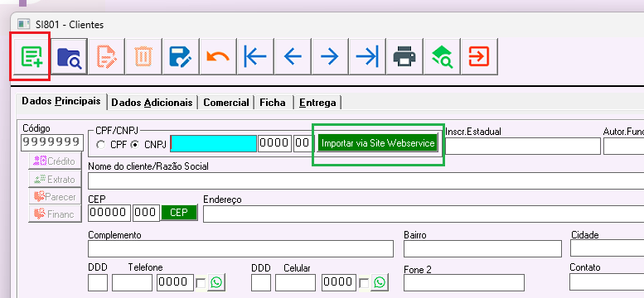Click the 0000 field after Celular
644x298 pixels.
point(338,282)
